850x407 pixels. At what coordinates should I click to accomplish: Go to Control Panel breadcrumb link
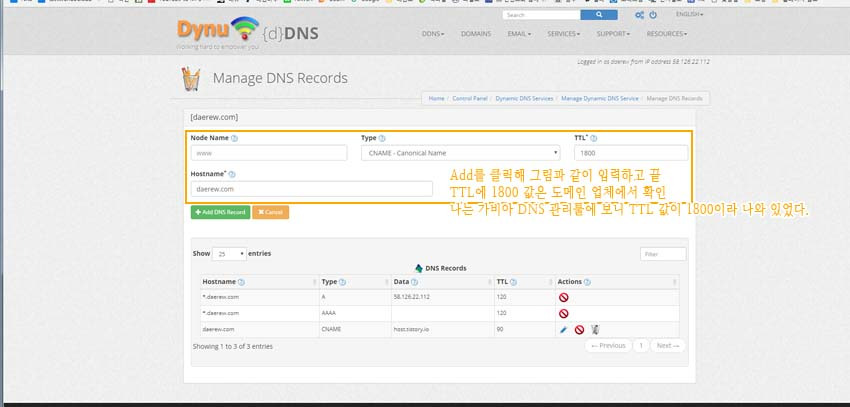tap(470, 99)
